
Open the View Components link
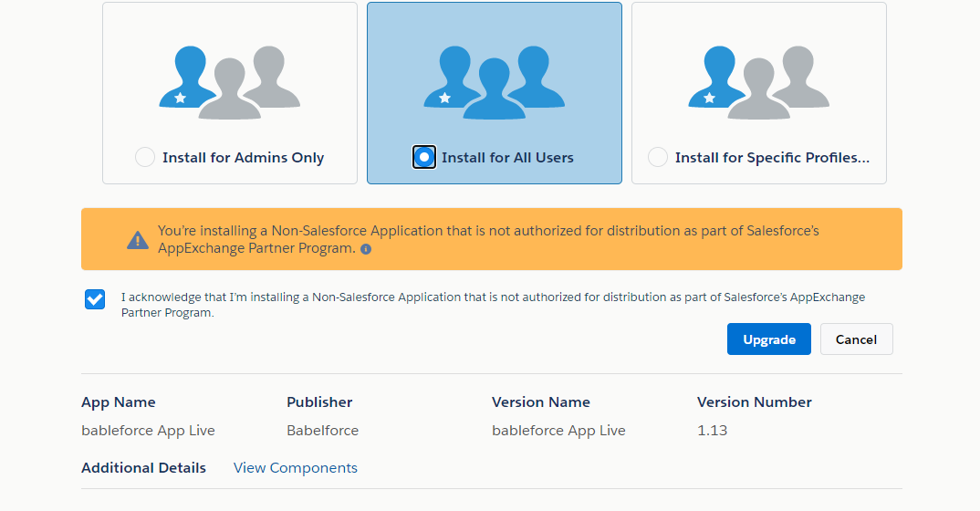[x=296, y=468]
